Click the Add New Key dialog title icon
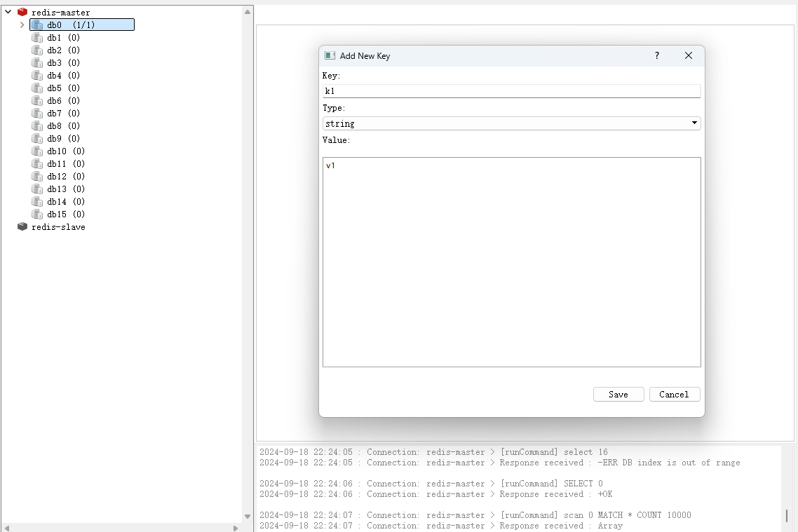Image resolution: width=798 pixels, height=532 pixels. tap(330, 56)
